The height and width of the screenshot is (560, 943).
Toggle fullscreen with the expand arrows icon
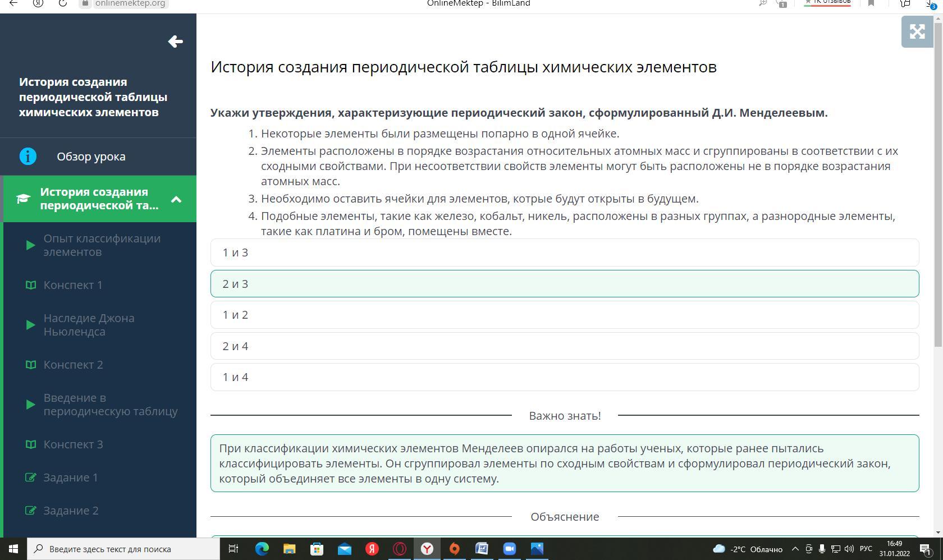tap(917, 31)
